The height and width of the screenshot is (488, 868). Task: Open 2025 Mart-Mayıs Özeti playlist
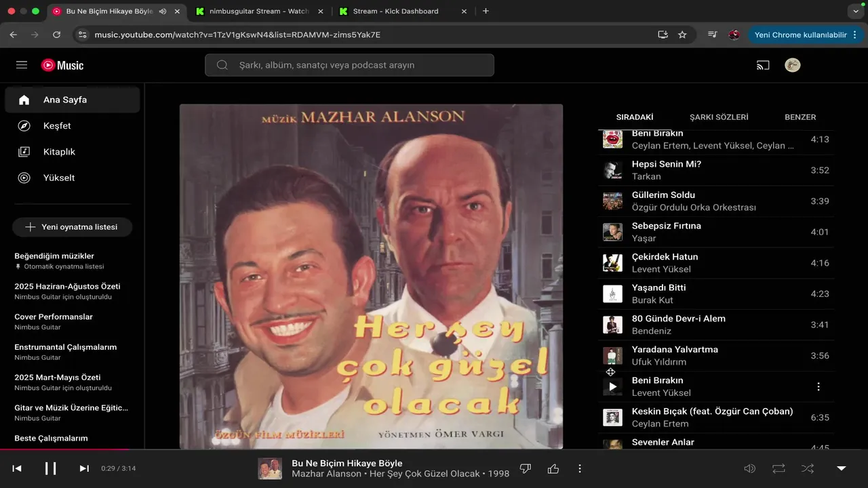tap(72, 382)
